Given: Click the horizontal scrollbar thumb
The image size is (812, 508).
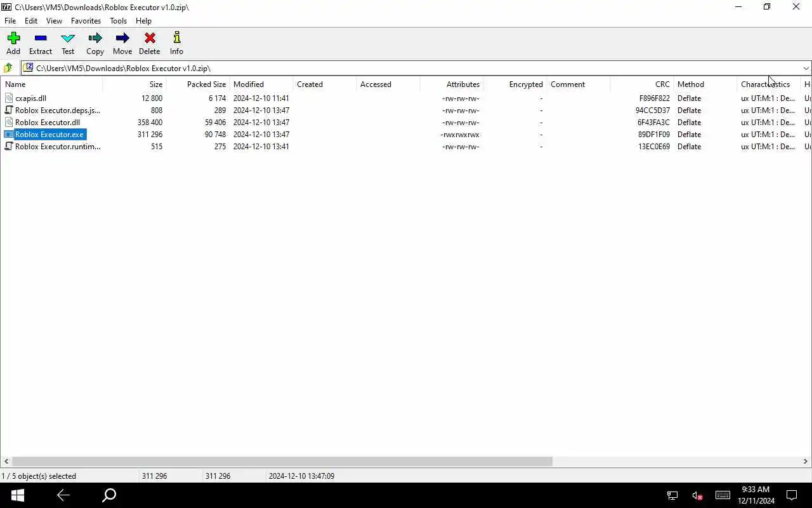Looking at the screenshot, I should point(282,462).
